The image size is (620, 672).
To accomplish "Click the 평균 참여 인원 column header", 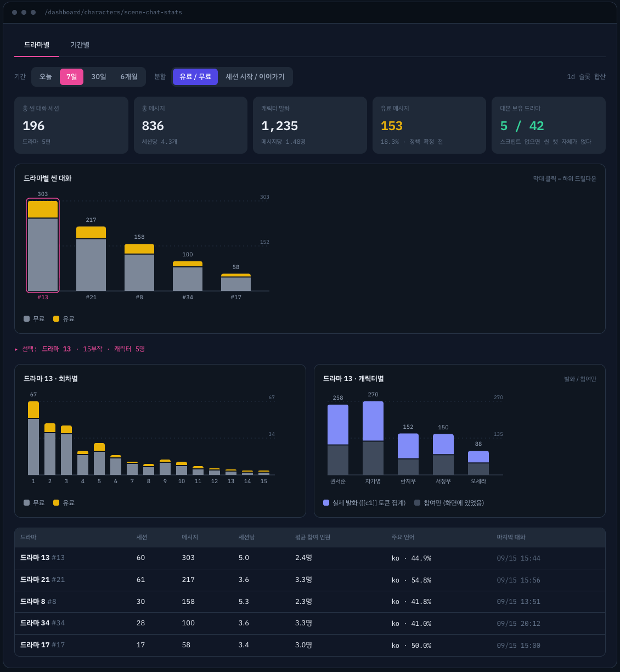I will click(x=313, y=537).
